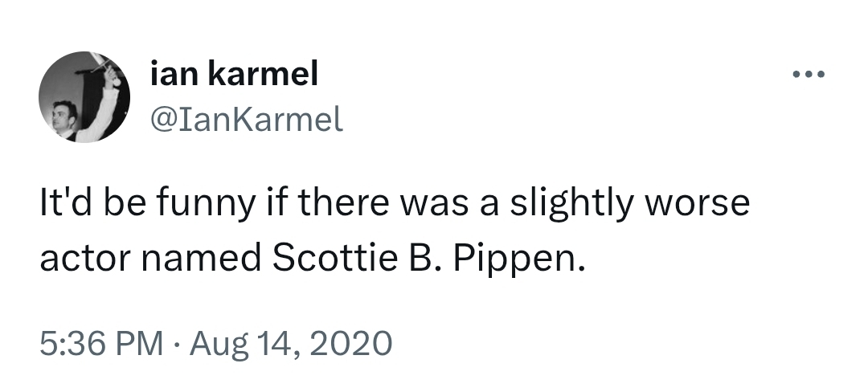Click the first line starting "It'd be funny"
This screenshot has width=868, height=392.
point(394,202)
